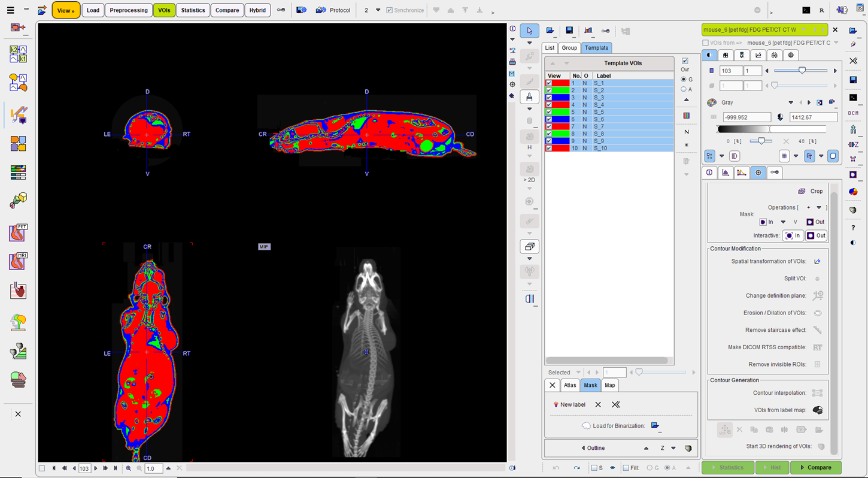The image size is (868, 478).
Task: Click the zoom in magnifier below image
Action: point(129,468)
